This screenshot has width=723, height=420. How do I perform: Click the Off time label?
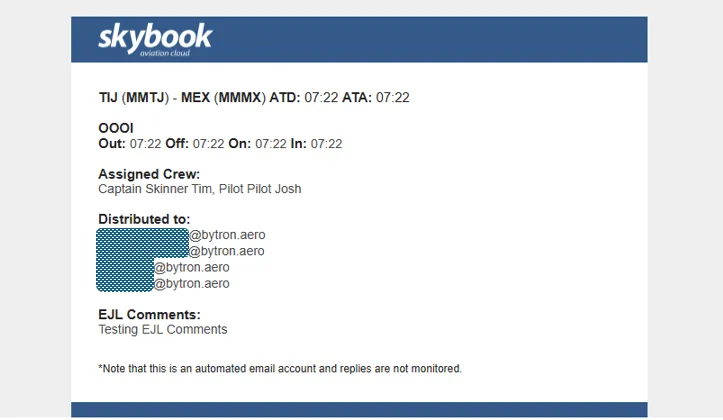click(177, 144)
